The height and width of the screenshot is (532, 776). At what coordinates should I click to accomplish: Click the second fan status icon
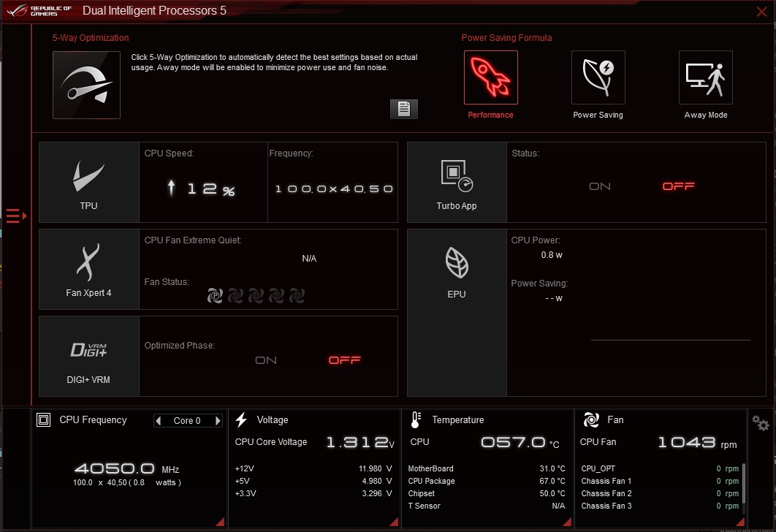(235, 296)
